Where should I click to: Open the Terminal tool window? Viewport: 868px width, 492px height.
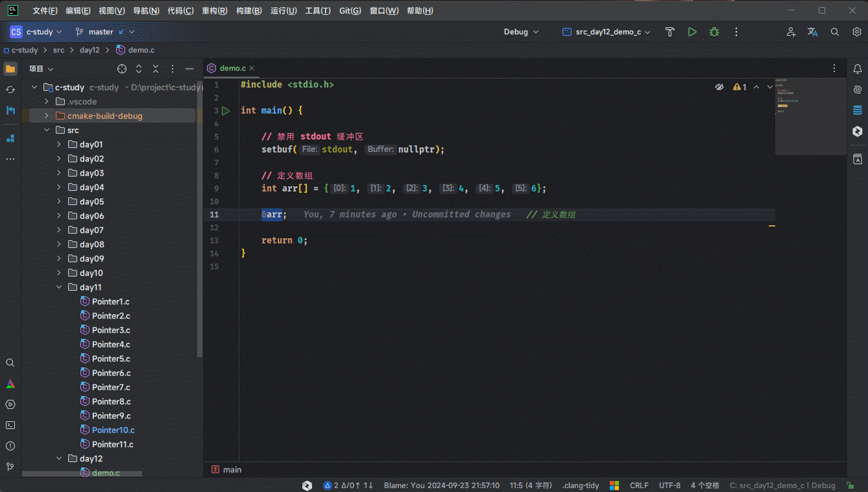click(x=10, y=425)
